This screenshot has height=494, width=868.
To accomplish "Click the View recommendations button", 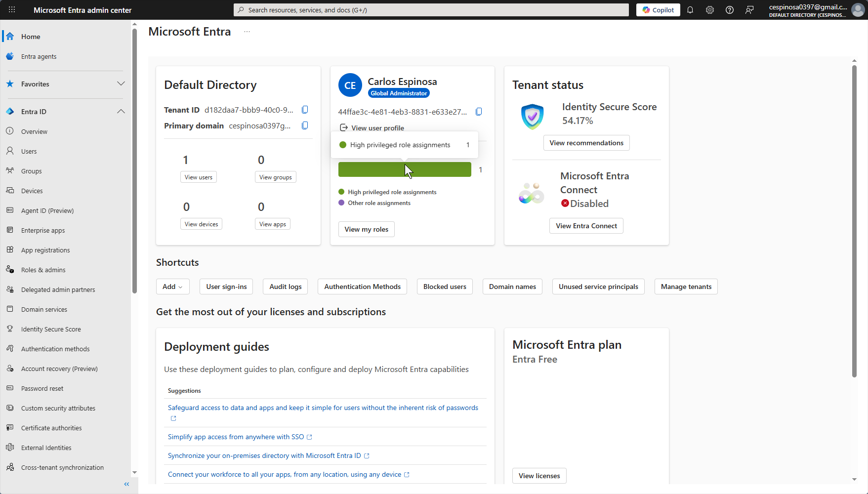I will (x=586, y=143).
